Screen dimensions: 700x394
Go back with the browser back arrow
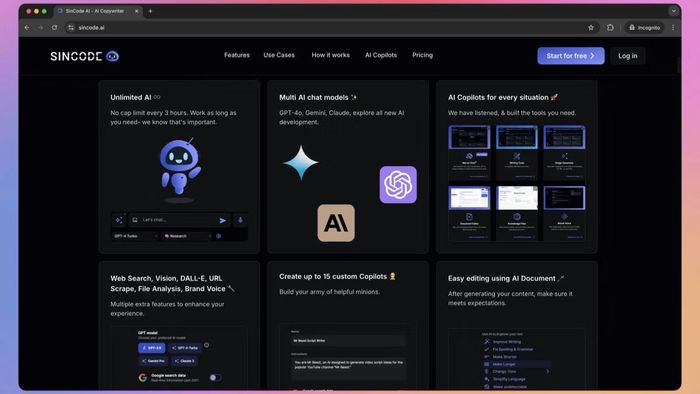click(x=27, y=28)
